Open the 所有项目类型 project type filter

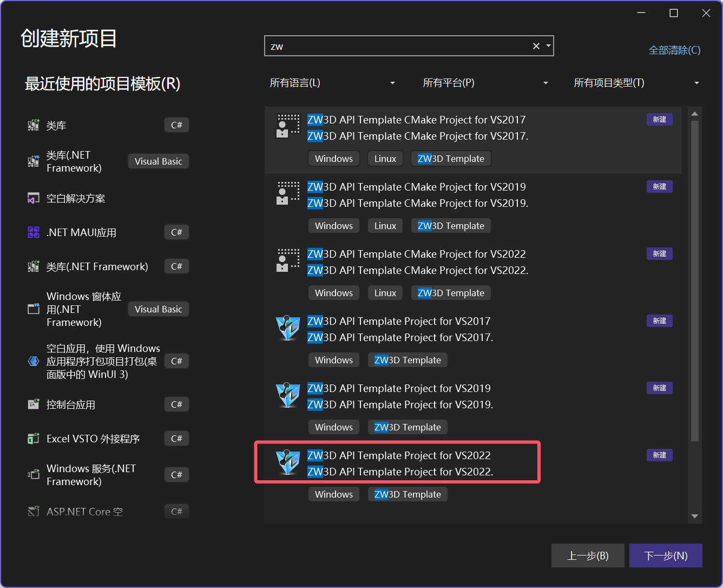(x=636, y=83)
